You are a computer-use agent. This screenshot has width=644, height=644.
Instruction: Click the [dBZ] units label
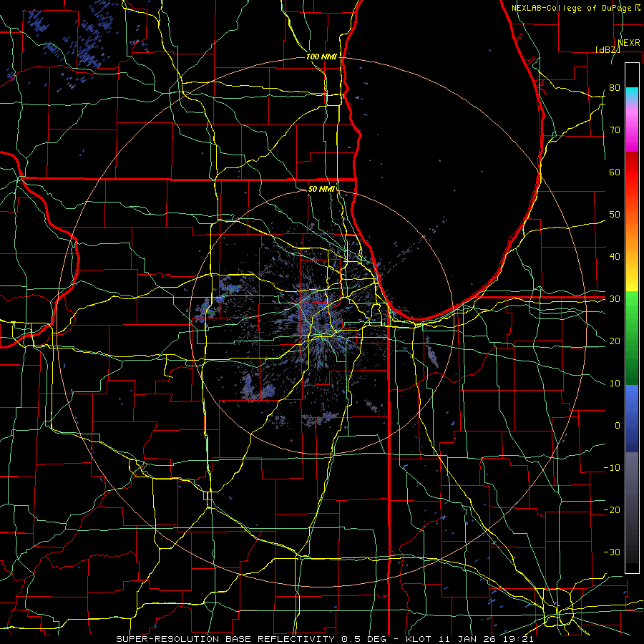(608, 49)
